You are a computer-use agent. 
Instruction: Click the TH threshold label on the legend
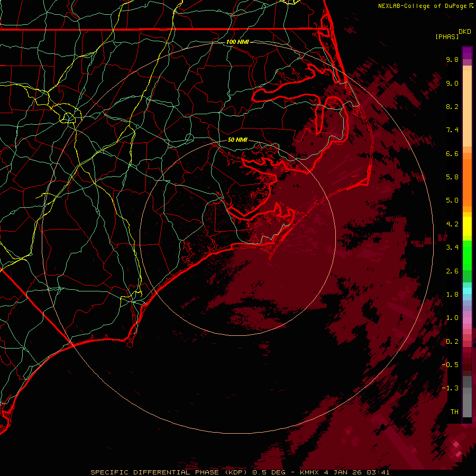pos(454,412)
